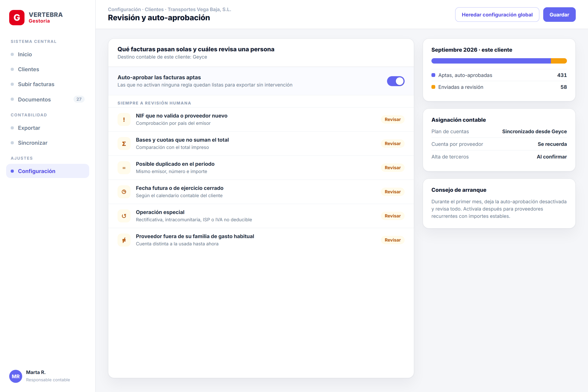Click the not-equal icon for unusual expense family
The height and width of the screenshot is (392, 588).
(124, 240)
